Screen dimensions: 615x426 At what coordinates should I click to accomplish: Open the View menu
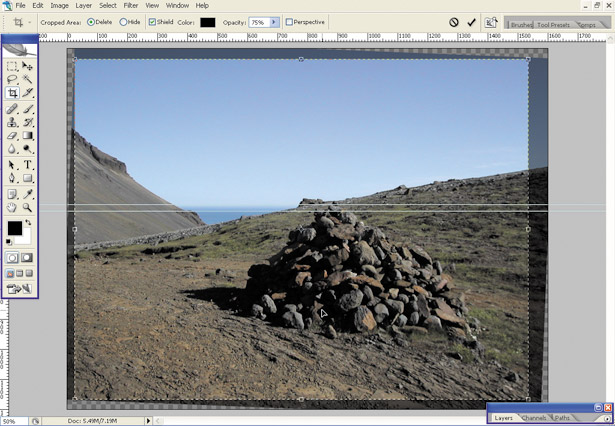[152, 5]
